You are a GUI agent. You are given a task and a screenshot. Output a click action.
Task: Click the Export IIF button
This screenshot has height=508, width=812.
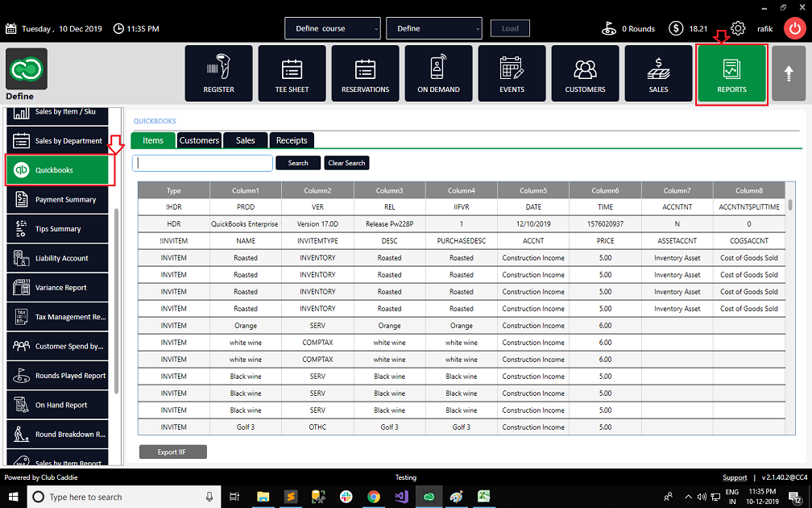point(173,452)
